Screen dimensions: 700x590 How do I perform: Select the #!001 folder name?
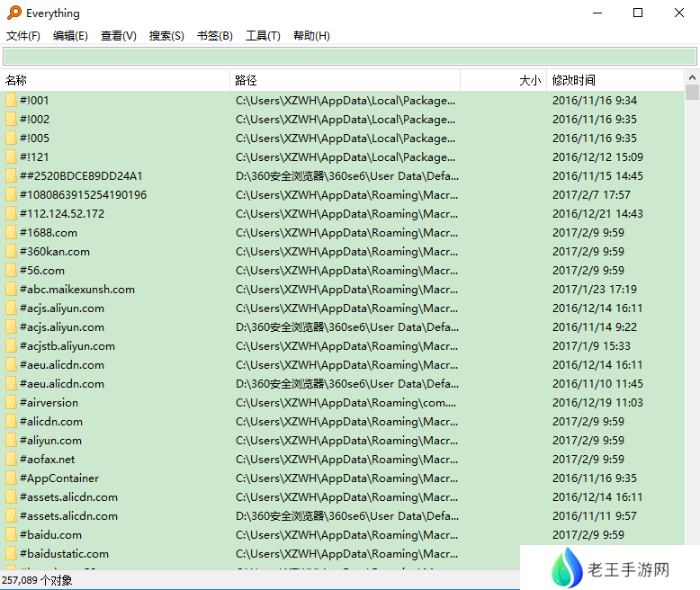(x=34, y=101)
